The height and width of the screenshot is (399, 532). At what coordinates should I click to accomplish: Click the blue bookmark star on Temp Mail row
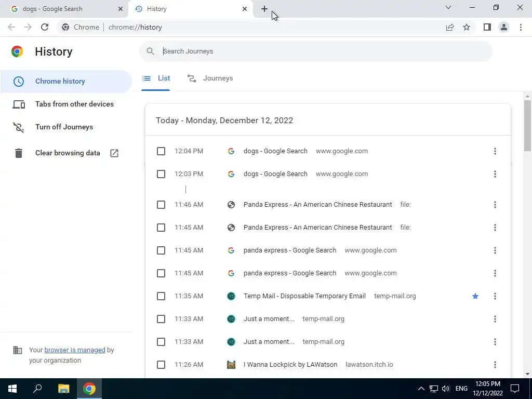(475, 296)
